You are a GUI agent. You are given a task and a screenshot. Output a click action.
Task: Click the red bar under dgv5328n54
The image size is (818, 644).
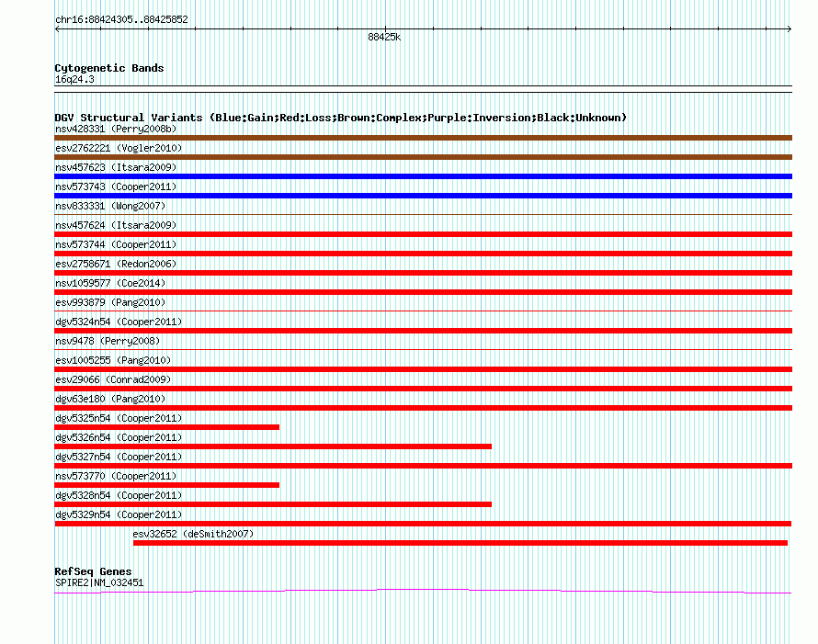273,504
